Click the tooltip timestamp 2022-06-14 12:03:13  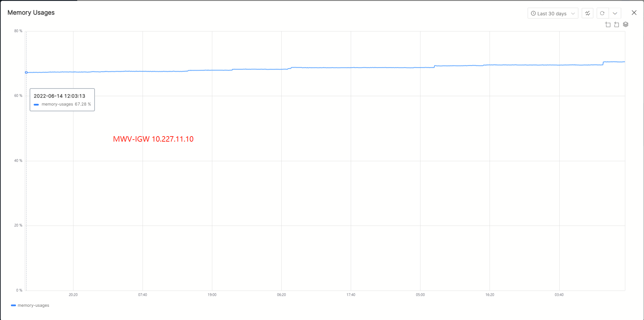coord(60,96)
